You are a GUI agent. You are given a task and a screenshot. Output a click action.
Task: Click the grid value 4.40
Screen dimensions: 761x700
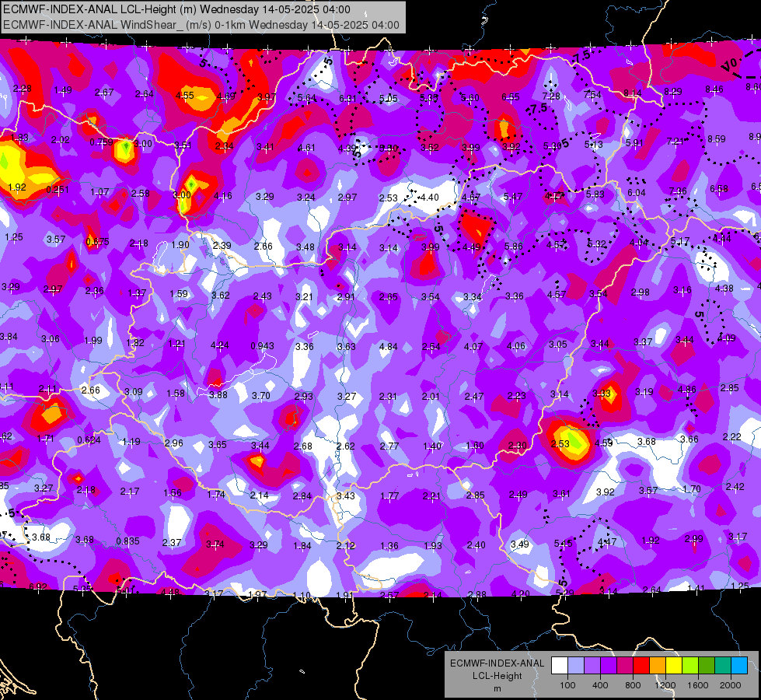(x=429, y=198)
